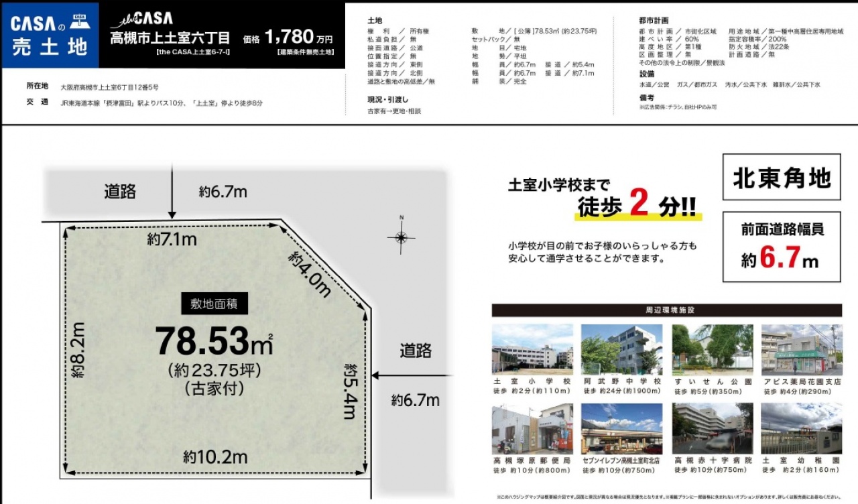Click the 約7.1m north side dimension
Screen dimensions: 858x504
172,240
